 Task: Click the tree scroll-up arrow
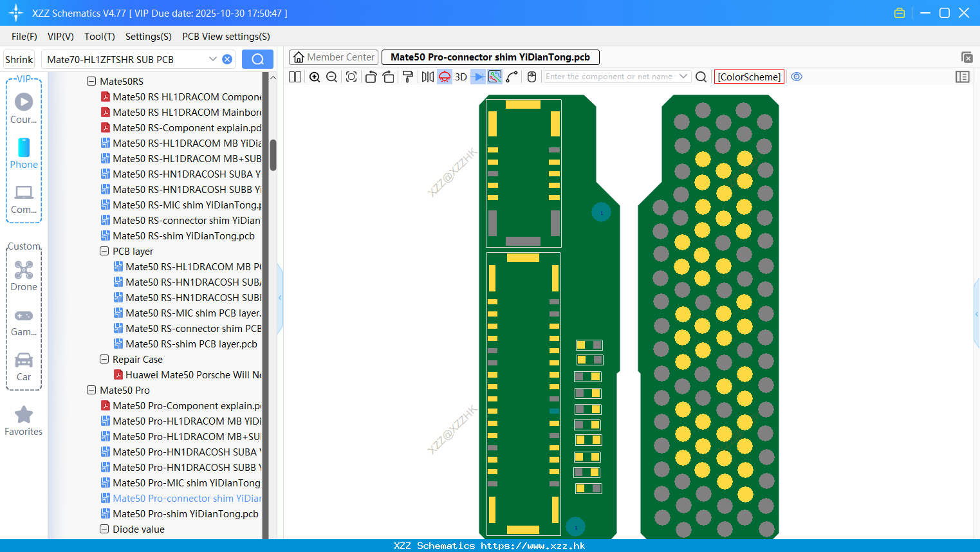coord(273,78)
